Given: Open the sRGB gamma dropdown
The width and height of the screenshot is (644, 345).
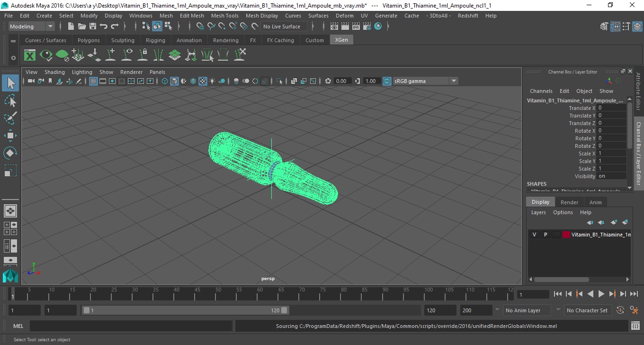Looking at the screenshot, I should point(454,81).
